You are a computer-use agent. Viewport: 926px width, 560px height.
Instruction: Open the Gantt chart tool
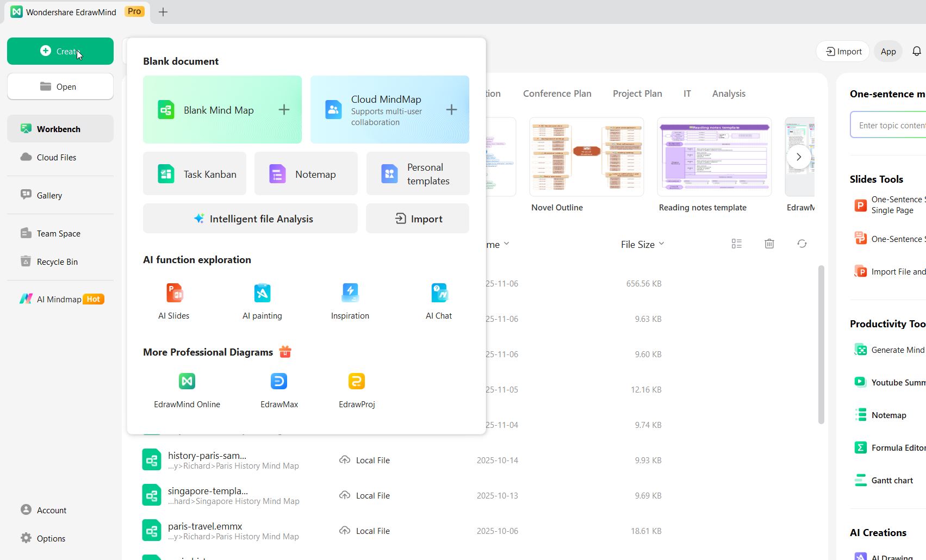tap(884, 480)
